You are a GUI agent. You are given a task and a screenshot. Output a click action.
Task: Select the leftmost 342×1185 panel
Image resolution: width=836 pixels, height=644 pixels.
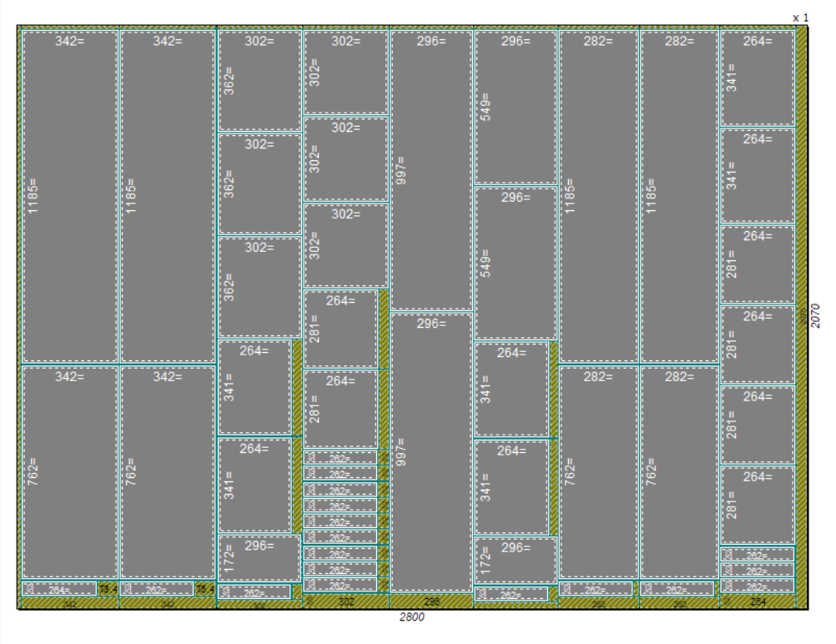pyautogui.click(x=70, y=197)
